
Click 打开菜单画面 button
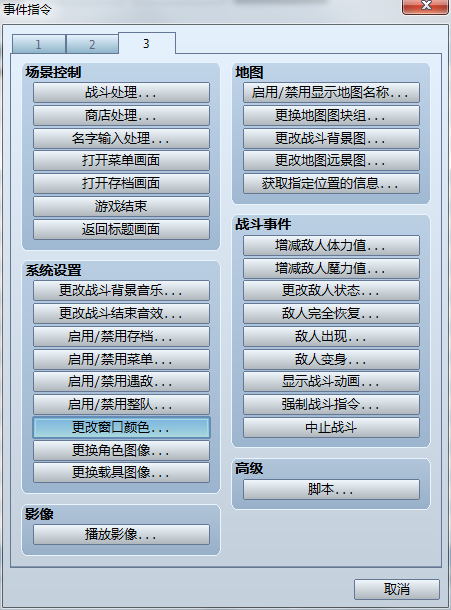[121, 160]
